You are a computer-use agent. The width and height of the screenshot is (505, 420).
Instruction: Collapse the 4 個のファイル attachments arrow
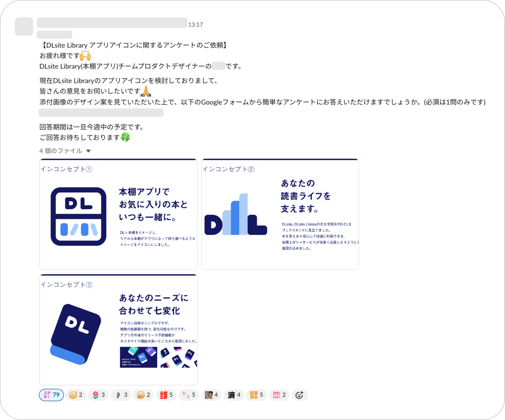tap(88, 151)
